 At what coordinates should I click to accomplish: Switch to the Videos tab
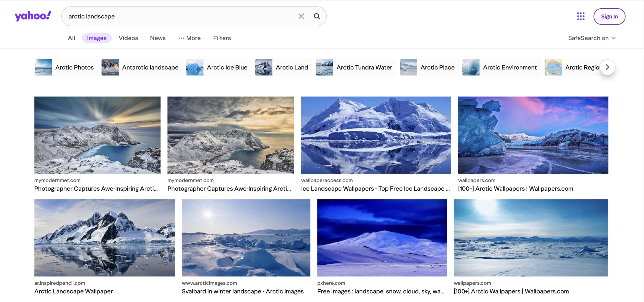(x=128, y=38)
